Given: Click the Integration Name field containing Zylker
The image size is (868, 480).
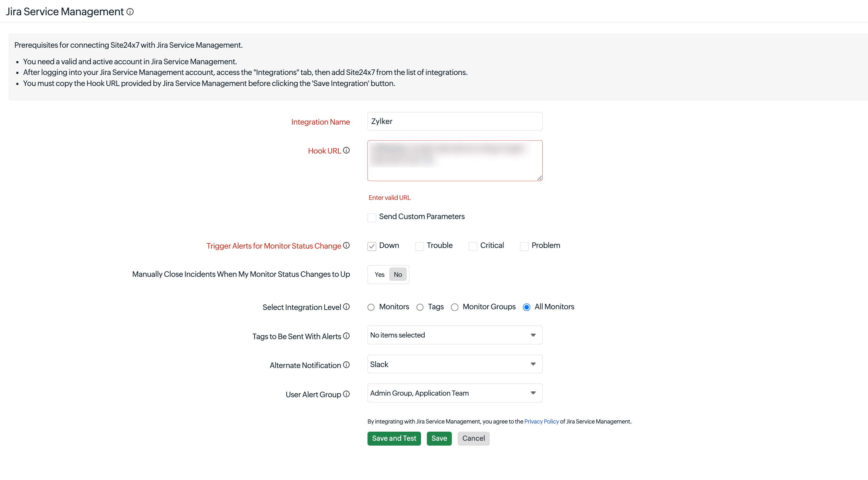Looking at the screenshot, I should (455, 121).
